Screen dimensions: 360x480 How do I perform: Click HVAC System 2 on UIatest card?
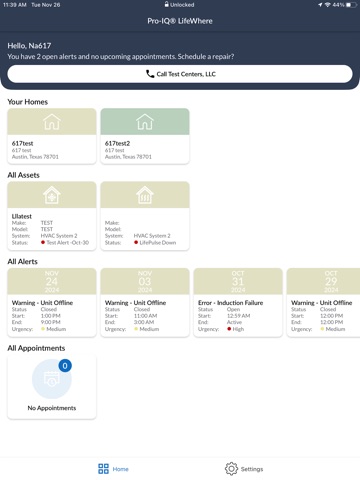click(x=59, y=236)
